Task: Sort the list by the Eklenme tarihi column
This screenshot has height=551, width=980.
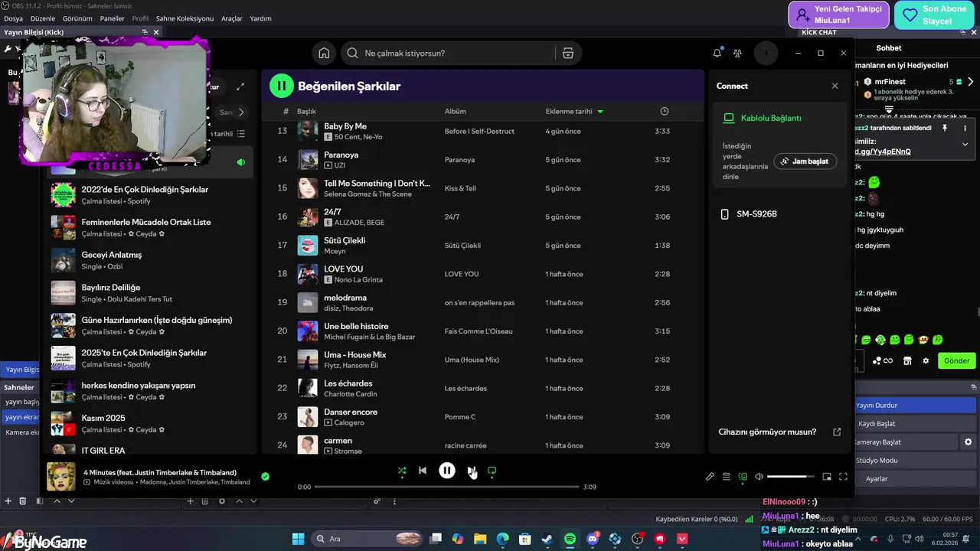Action: click(x=569, y=111)
